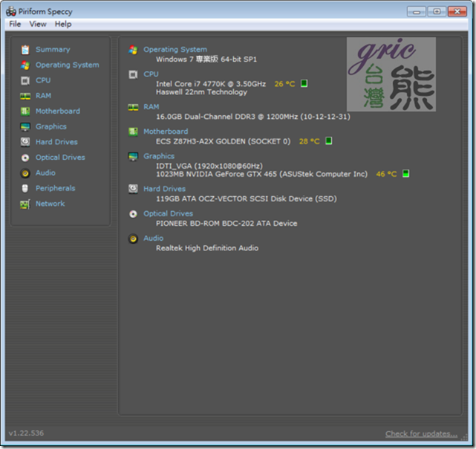Click the CPU icon in summary panel
The width and height of the screenshot is (476, 449).
133,74
